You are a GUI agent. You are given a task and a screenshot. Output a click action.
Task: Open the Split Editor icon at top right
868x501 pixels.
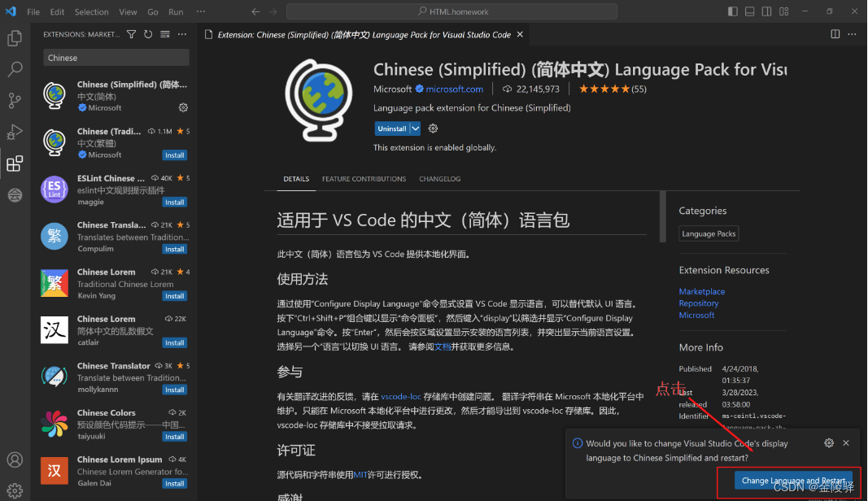835,34
